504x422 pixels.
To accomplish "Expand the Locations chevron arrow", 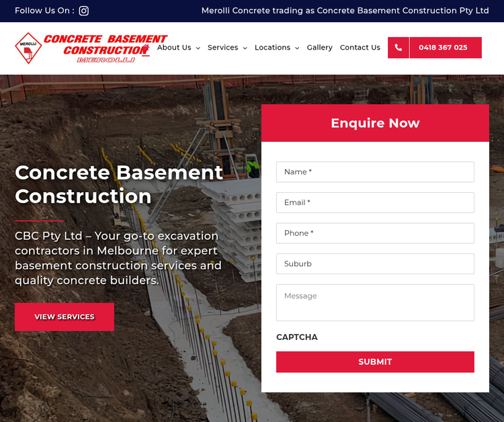I will pos(297,48).
